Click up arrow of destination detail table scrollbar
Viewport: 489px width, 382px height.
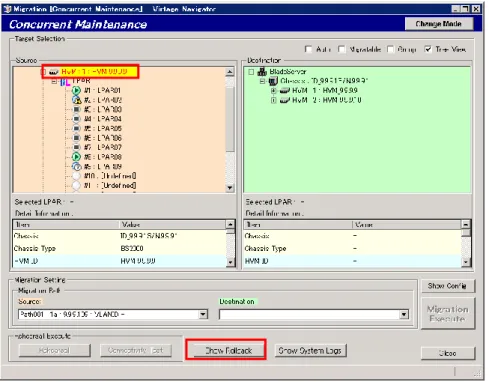[x=466, y=224]
